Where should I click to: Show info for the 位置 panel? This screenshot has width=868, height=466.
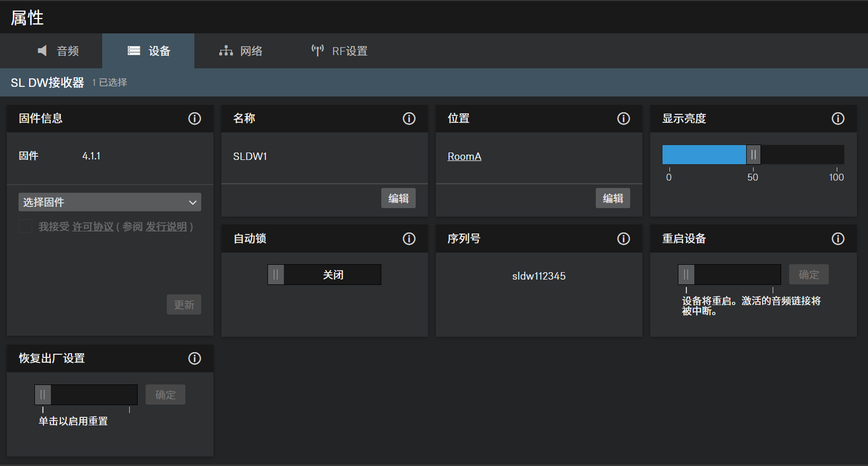(x=623, y=119)
